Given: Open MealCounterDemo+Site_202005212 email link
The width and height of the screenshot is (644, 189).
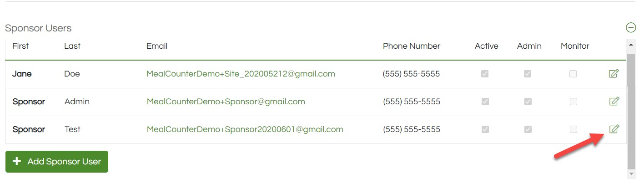Looking at the screenshot, I should tap(241, 74).
